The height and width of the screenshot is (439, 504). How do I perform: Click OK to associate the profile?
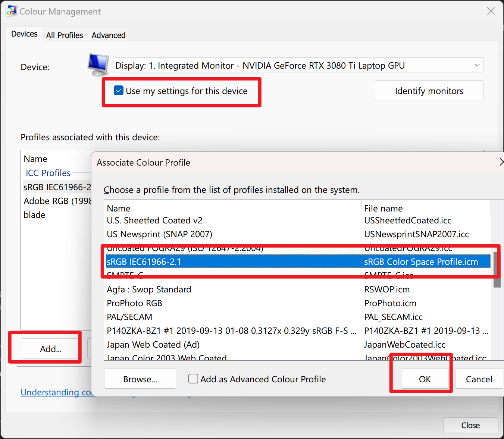(425, 379)
